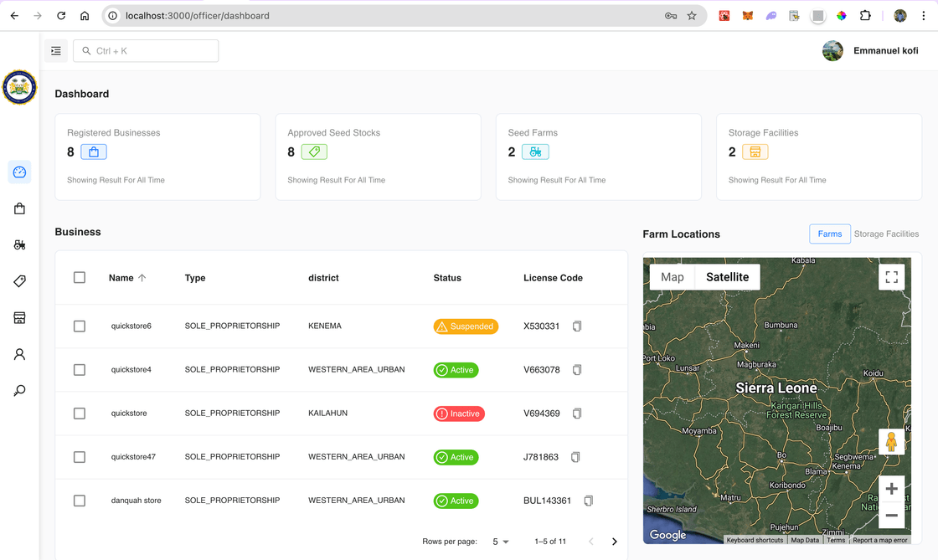Check the quickstore47 row checkbox

click(x=80, y=457)
